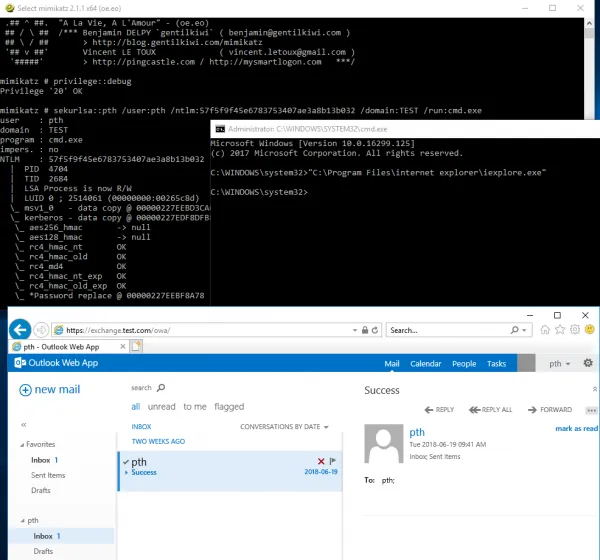
Task: Switch to Calendar in OWA navigation
Action: [x=426, y=364]
